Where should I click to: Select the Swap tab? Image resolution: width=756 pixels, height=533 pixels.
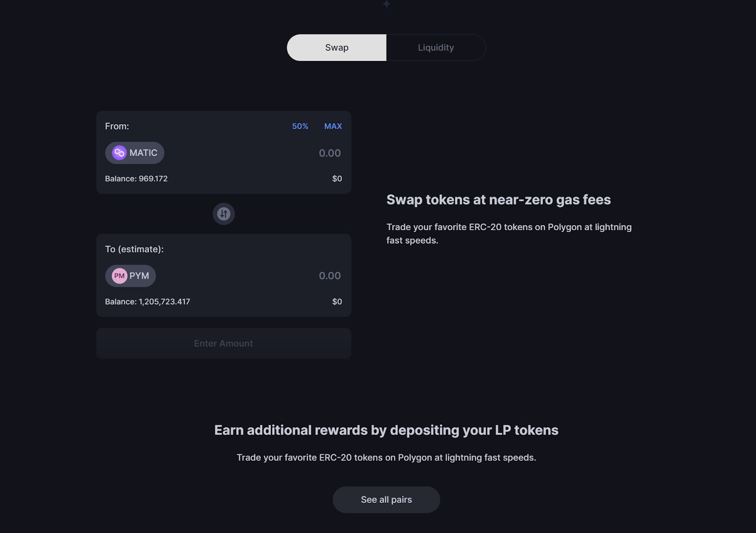click(x=336, y=48)
